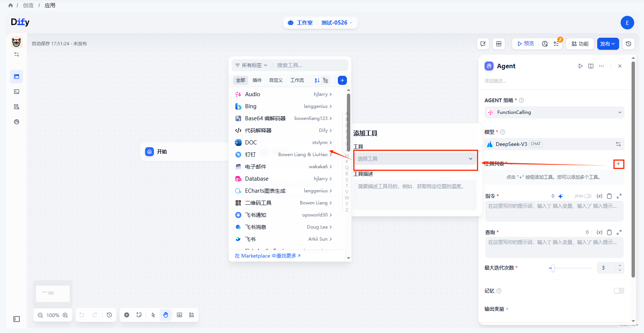Insert variable in 查询 field
The width and height of the screenshot is (644, 333).
pos(600,232)
